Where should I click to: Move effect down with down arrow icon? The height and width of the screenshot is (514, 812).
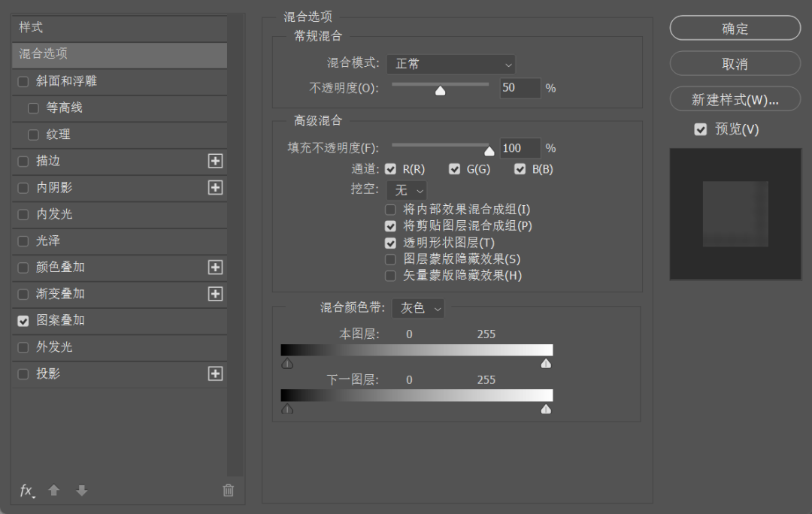(x=81, y=490)
